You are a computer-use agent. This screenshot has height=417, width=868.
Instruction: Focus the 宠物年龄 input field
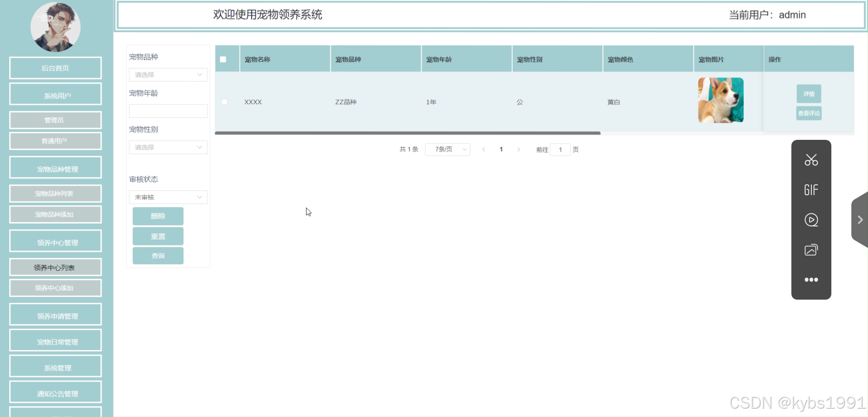(168, 111)
